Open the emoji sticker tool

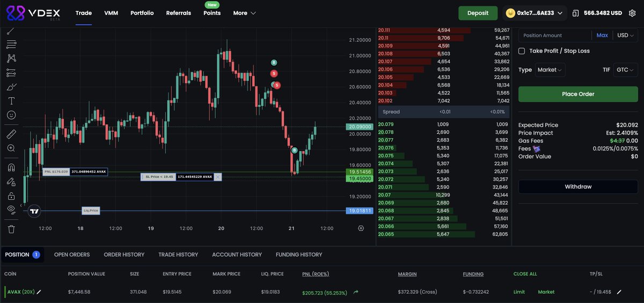click(11, 115)
